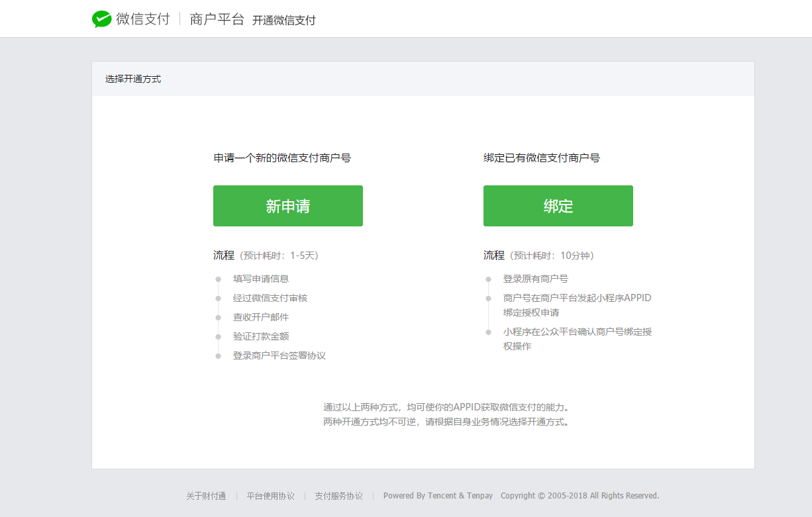The image size is (812, 517).
Task: Select the 验证打款金额 step
Action: click(261, 336)
